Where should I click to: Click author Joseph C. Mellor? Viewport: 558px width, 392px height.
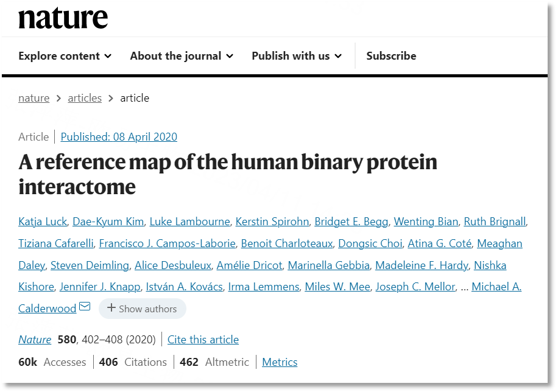pos(415,287)
